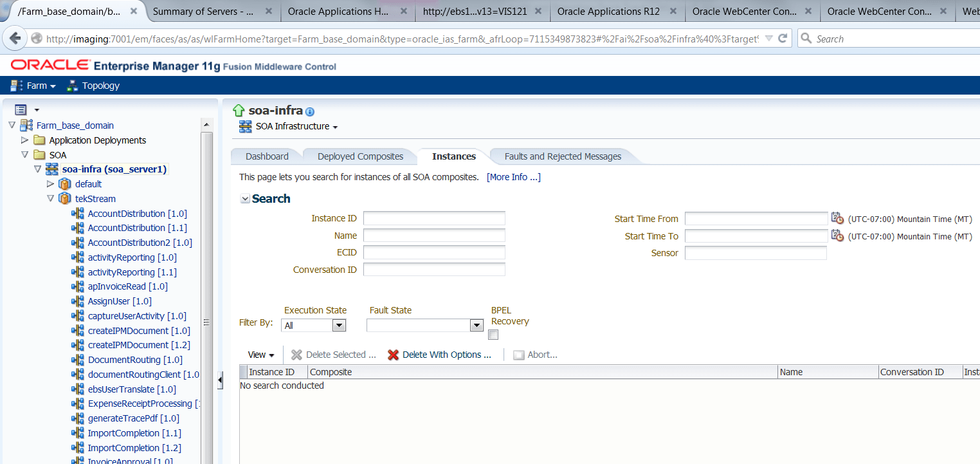This screenshot has width=980, height=464.
Task: Click the soa-infra info icon
Action: [x=310, y=112]
